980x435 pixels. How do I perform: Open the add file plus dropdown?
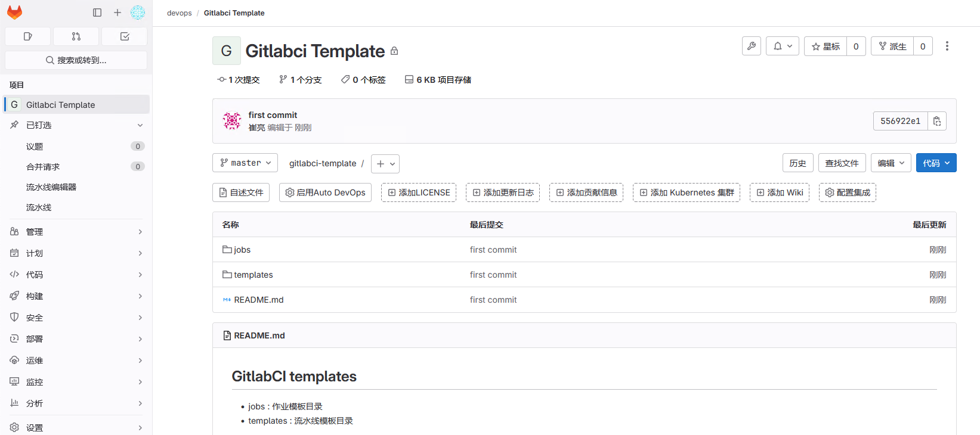[385, 164]
